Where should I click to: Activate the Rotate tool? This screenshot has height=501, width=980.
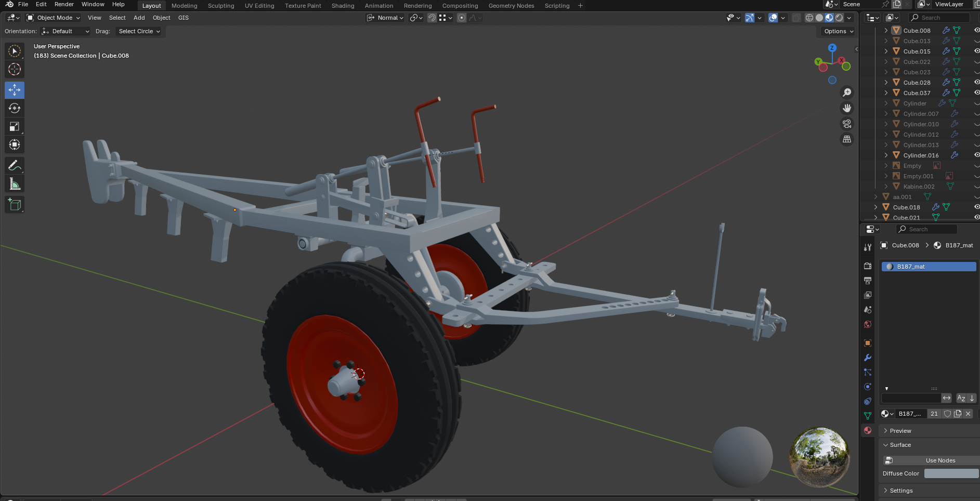pyautogui.click(x=15, y=108)
